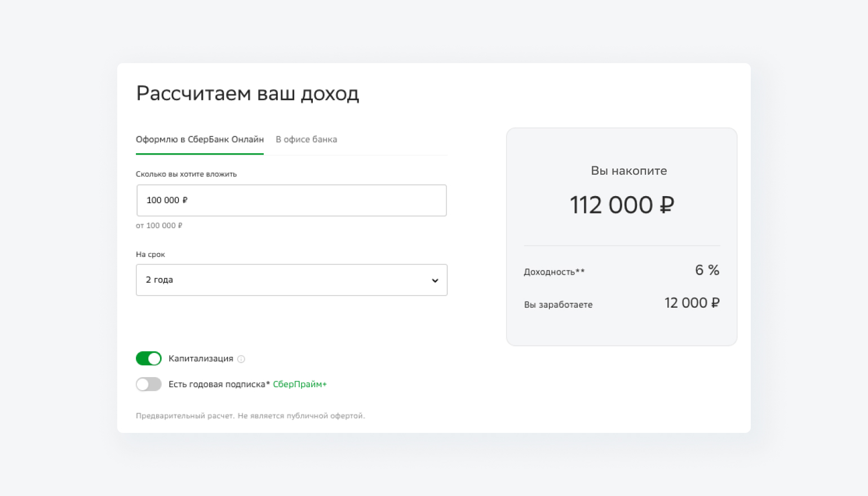Expand the На срок dropdown chevron
The image size is (868, 496).
click(x=435, y=280)
